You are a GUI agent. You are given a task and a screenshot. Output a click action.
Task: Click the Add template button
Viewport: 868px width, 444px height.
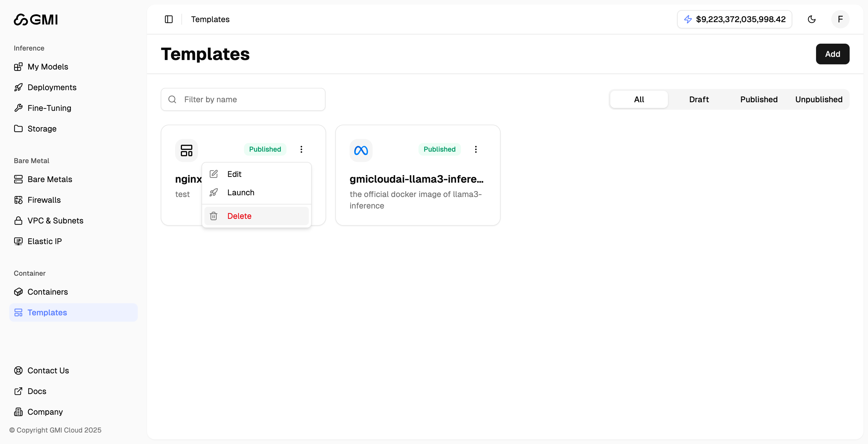pyautogui.click(x=832, y=54)
